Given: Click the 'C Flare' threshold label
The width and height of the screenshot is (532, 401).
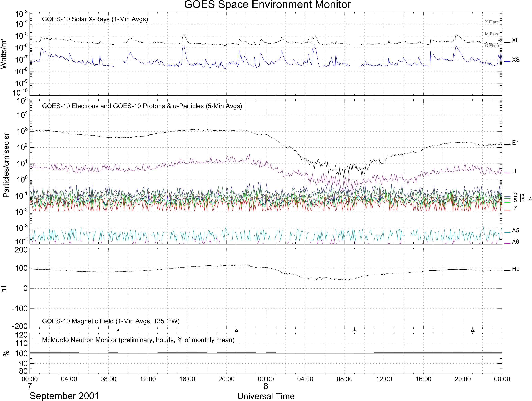Looking at the screenshot, I should 492,46.
